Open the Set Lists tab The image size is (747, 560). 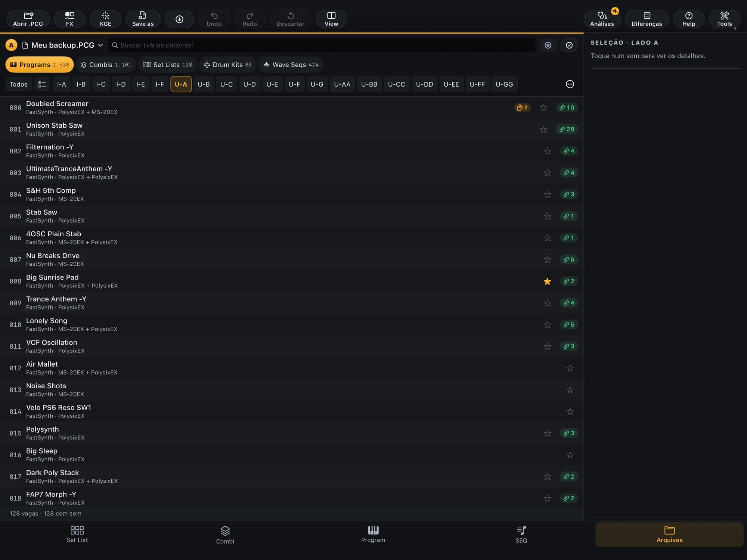167,65
